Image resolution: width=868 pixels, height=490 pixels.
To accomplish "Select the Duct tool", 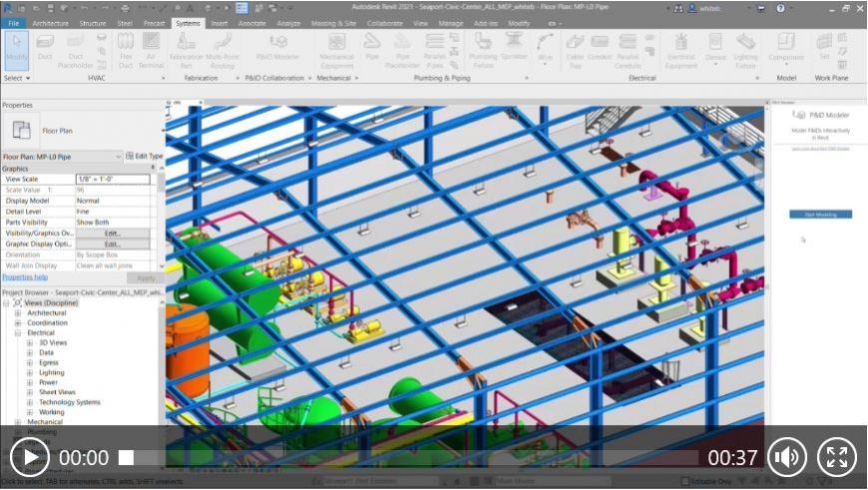I will (x=45, y=48).
